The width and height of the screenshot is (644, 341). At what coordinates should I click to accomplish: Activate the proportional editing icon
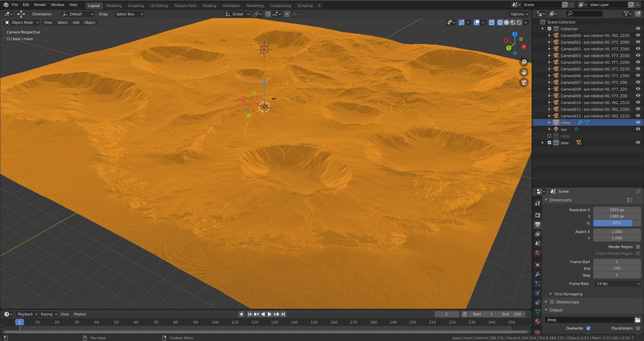(287, 14)
